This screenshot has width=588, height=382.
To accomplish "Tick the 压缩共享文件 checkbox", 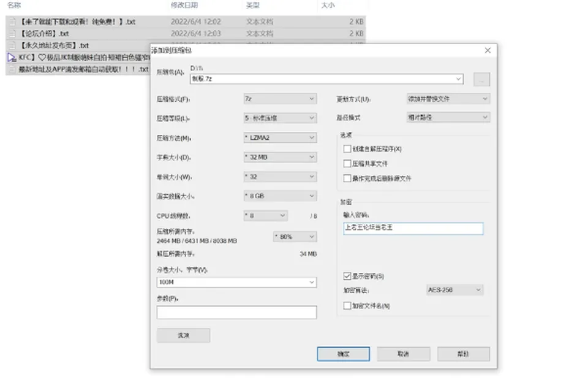I will click(347, 164).
